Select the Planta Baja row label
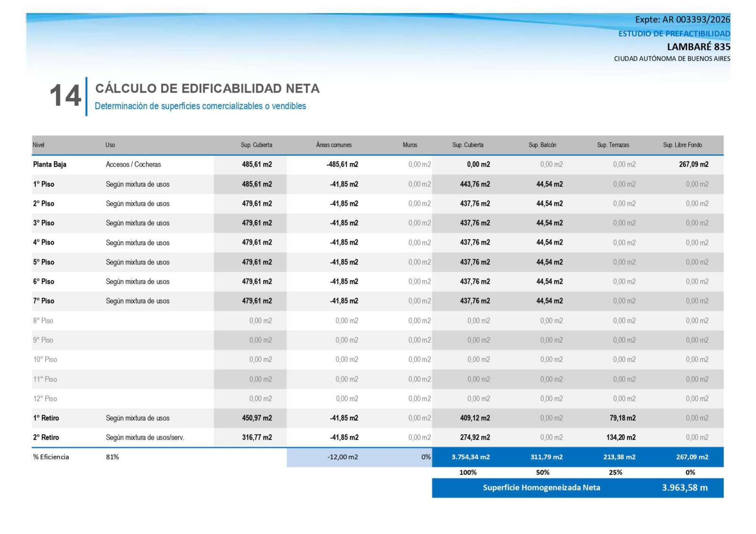The height and width of the screenshot is (534, 756). 50,164
